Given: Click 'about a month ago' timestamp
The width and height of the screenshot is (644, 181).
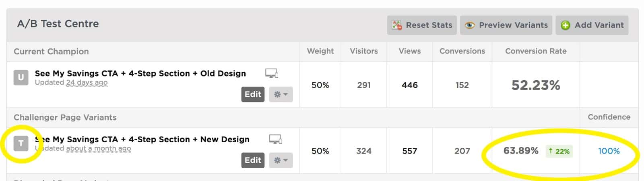Looking at the screenshot, I should 99,148.
